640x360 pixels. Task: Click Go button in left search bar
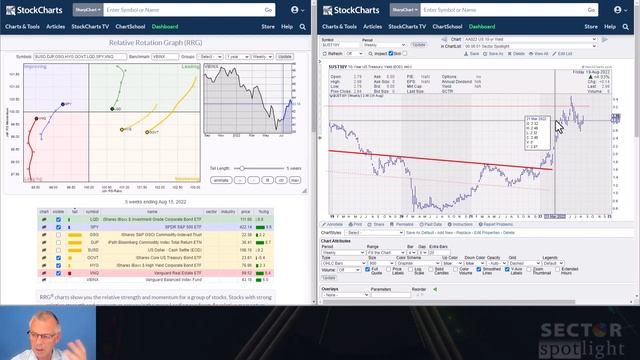[268, 10]
